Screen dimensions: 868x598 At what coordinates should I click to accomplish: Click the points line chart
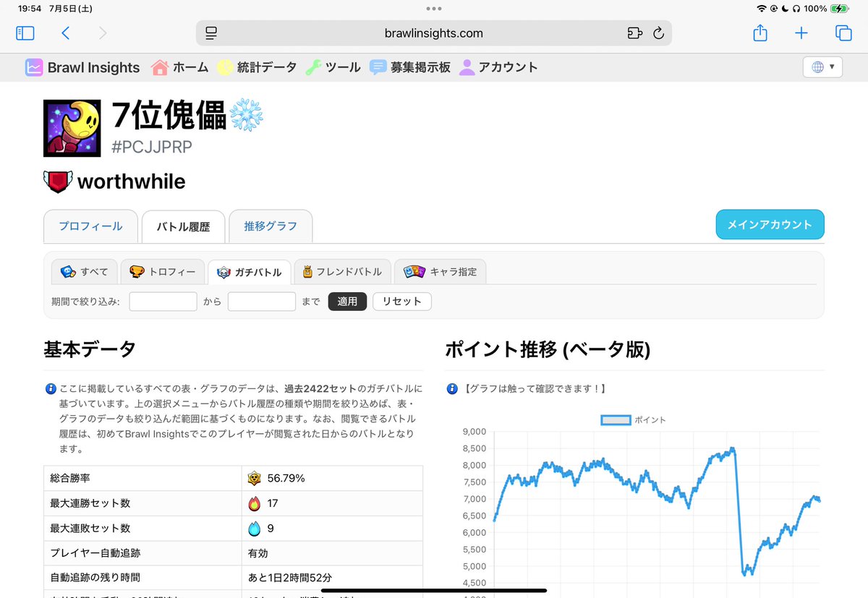[656, 513]
